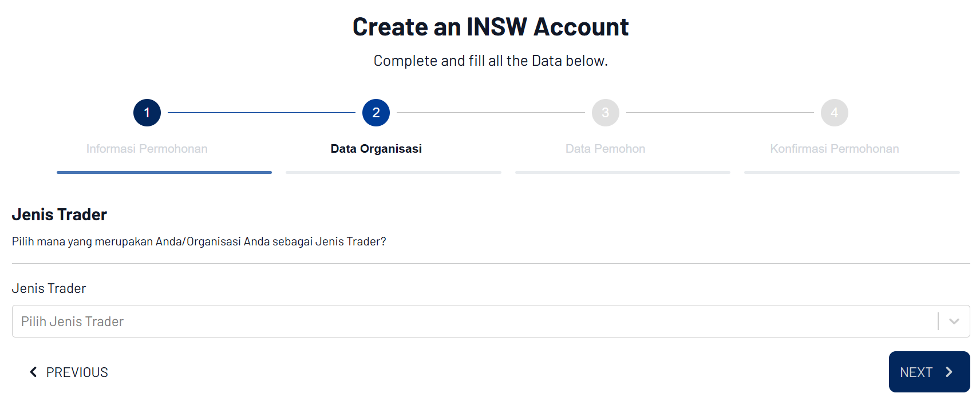
Task: Click right chevron icon inside NEXT button
Action: click(949, 372)
